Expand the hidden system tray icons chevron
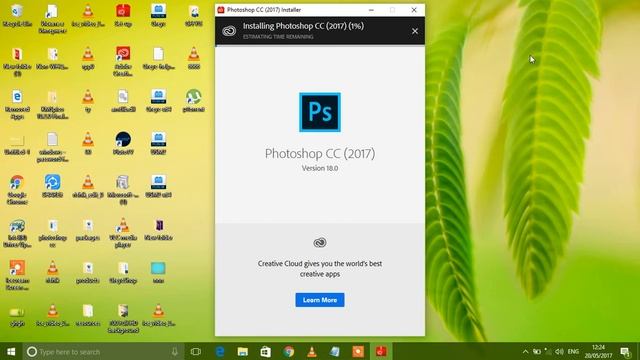 525,351
